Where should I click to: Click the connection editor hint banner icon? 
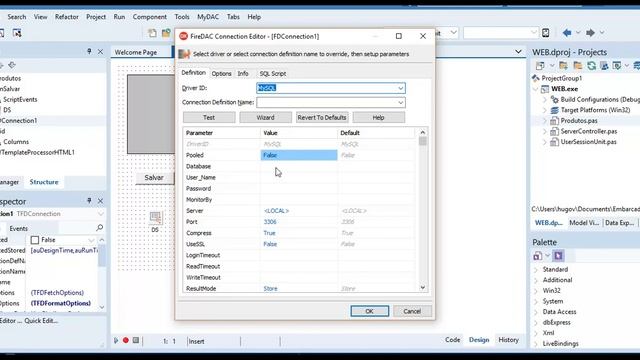click(184, 54)
